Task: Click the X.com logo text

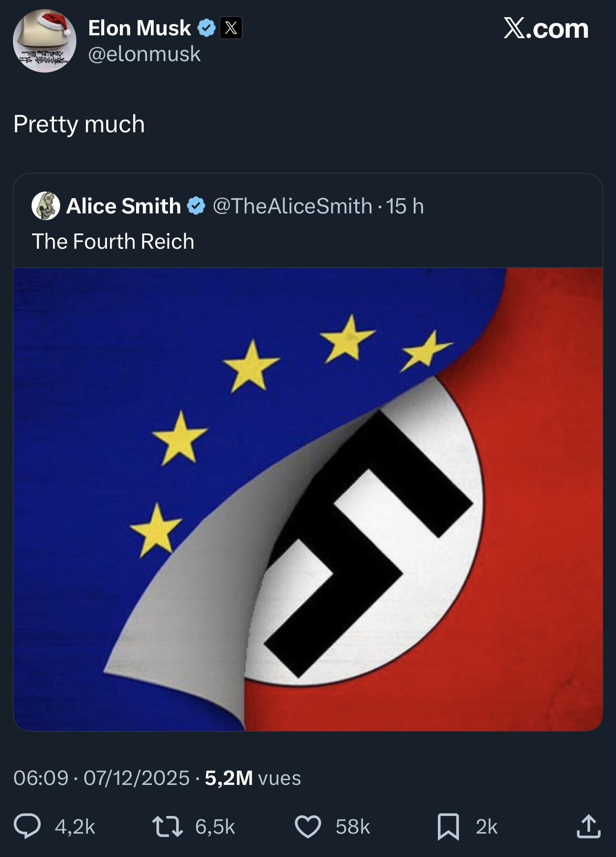Action: click(x=546, y=29)
